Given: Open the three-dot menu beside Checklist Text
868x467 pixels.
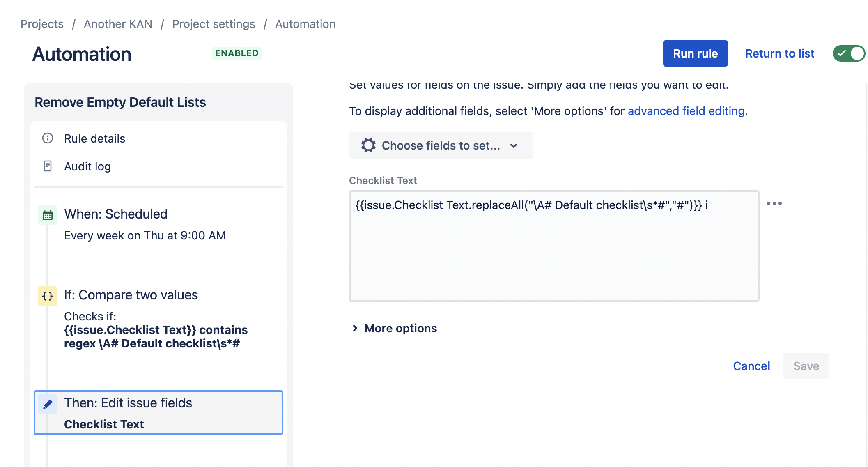Looking at the screenshot, I should pos(774,203).
